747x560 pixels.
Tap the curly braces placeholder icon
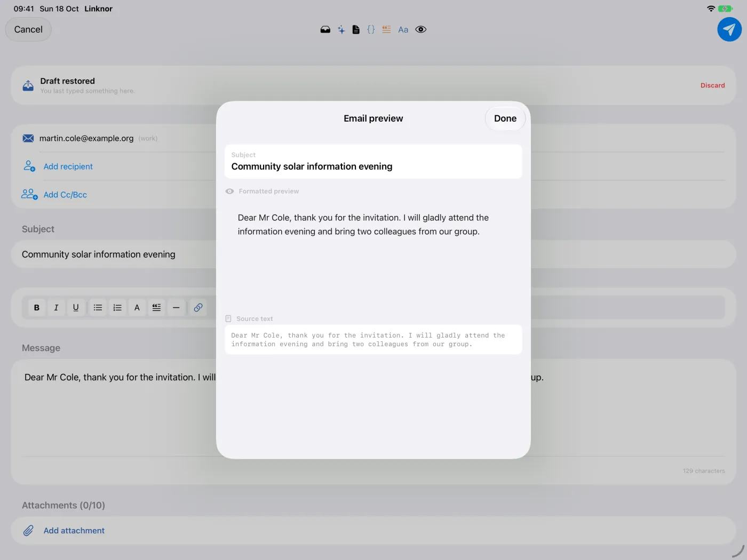click(x=371, y=29)
